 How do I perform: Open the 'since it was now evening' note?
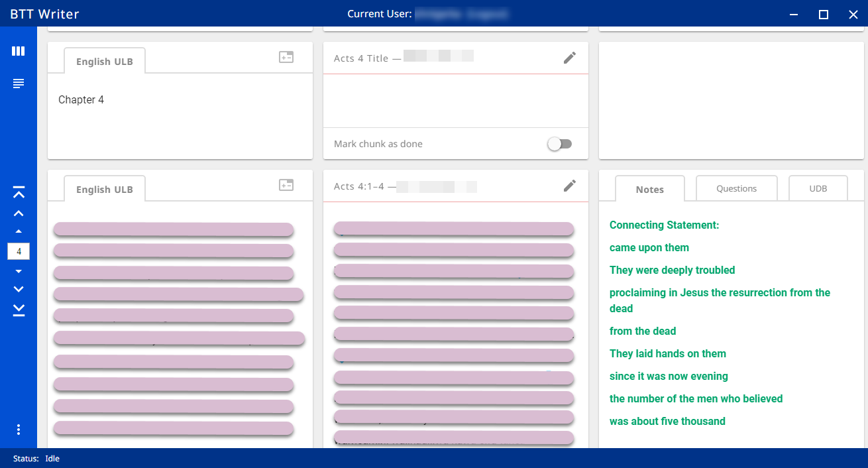[669, 376]
